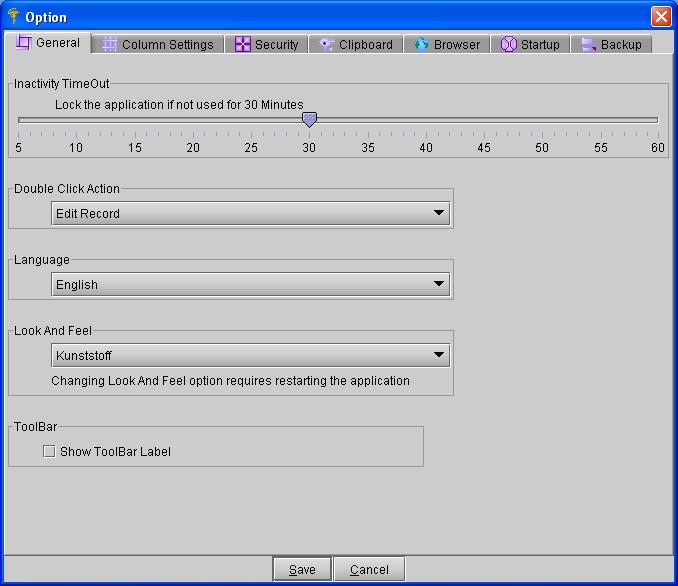678x586 pixels.
Task: Open the Double Click Action dropdown
Action: pyautogui.click(x=250, y=213)
